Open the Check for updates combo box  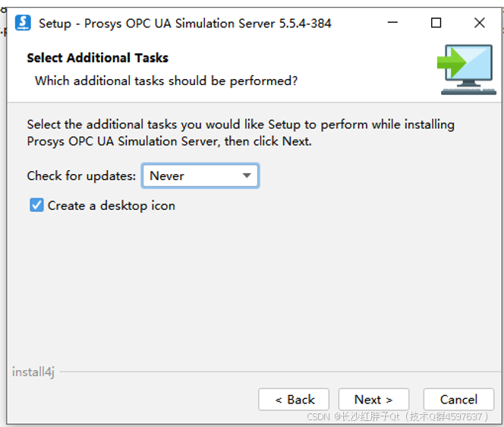pos(200,176)
